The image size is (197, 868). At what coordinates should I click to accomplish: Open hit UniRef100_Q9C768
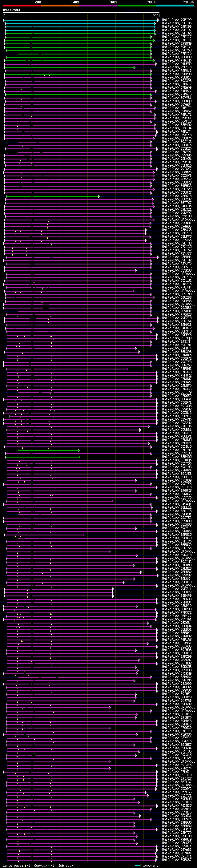(177, 50)
